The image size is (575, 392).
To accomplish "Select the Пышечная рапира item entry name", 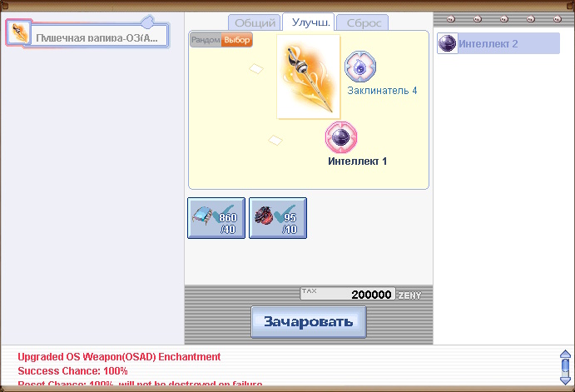I will (98, 38).
